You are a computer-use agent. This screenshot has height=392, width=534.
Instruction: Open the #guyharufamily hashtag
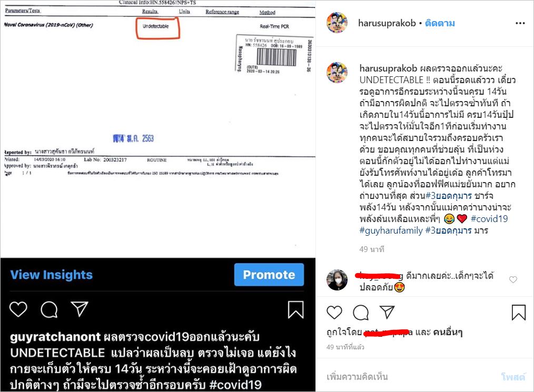coord(391,230)
